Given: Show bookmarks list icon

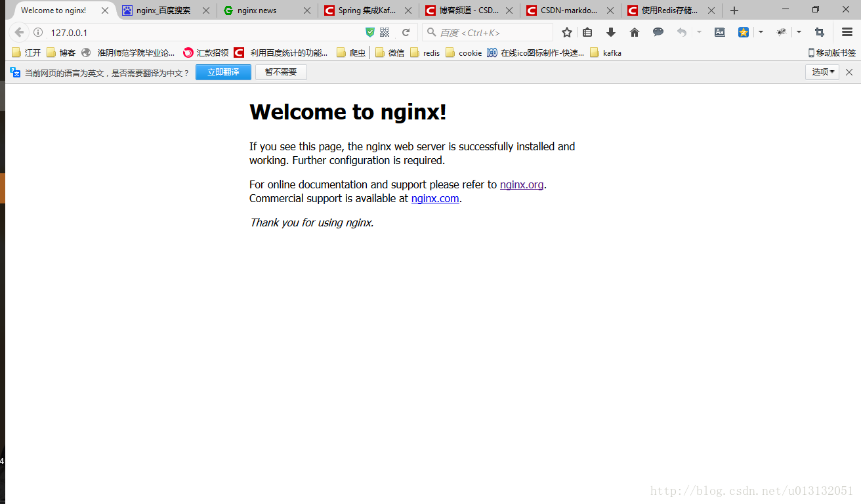Looking at the screenshot, I should 587,32.
